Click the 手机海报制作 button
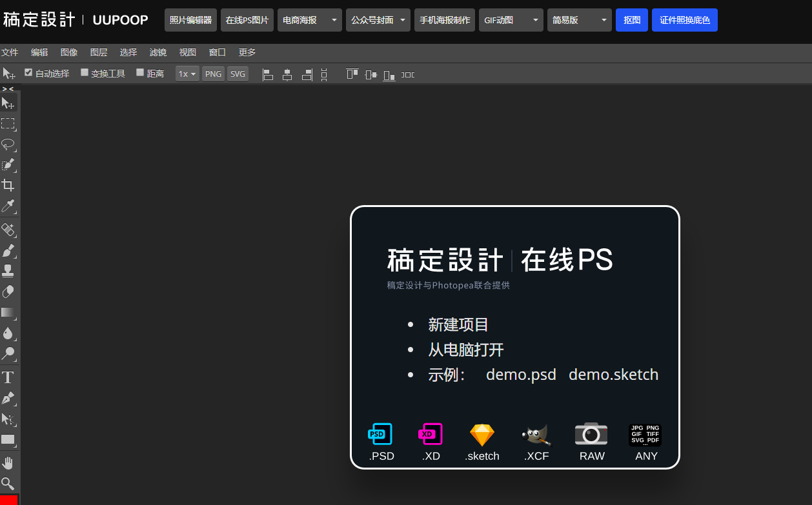This screenshot has width=812, height=505. point(445,20)
